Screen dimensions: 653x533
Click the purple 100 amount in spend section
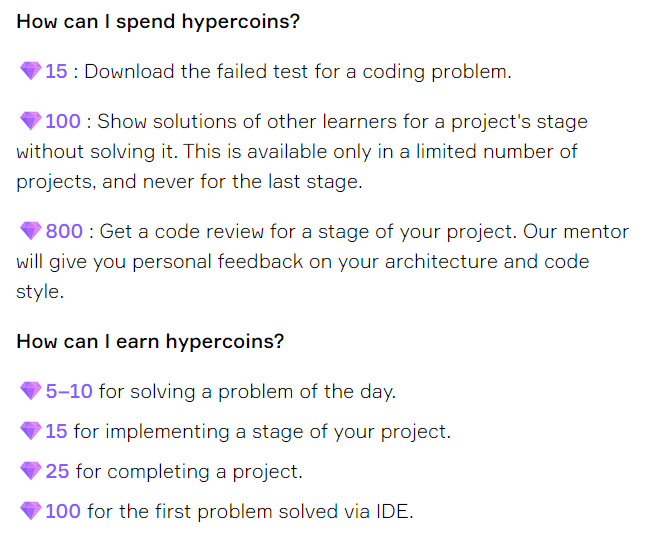[63, 121]
